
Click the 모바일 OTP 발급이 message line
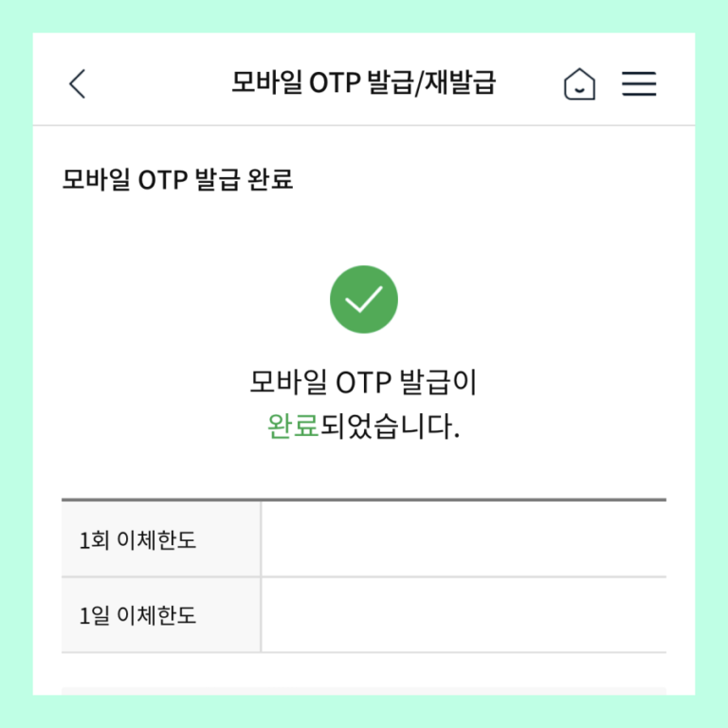(364, 382)
